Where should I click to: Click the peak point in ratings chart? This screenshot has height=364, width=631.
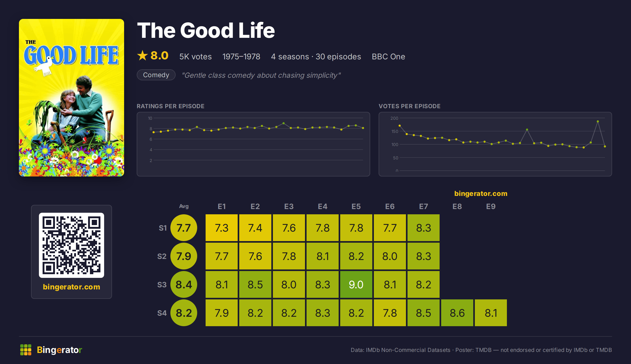point(283,123)
